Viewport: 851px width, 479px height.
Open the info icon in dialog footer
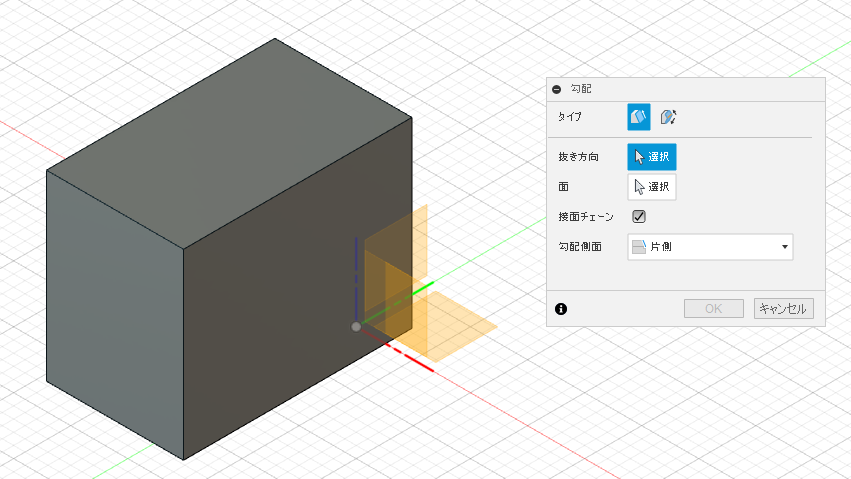[x=561, y=309]
